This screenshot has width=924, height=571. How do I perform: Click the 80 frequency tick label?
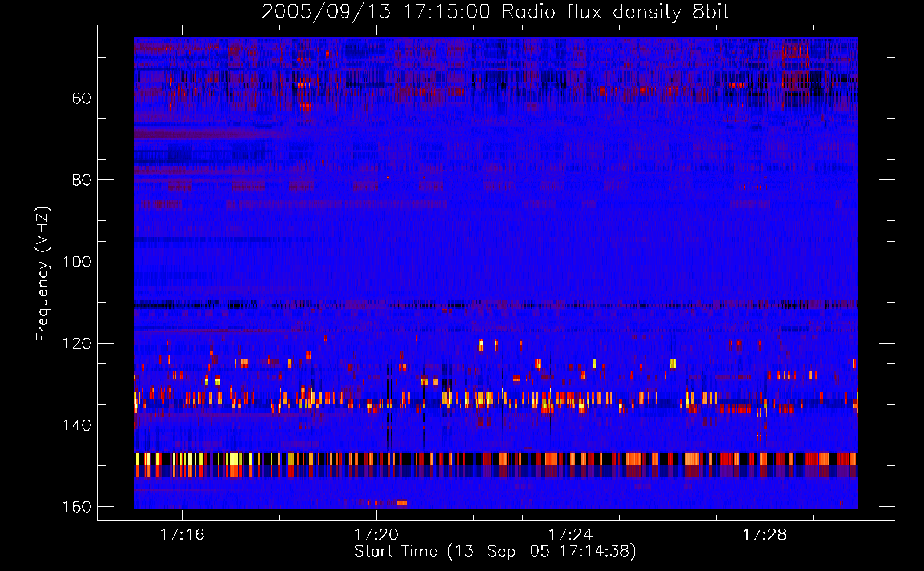[82, 180]
